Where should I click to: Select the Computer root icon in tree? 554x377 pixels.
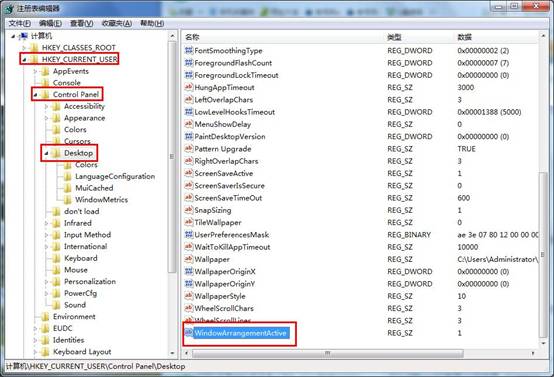[x=23, y=36]
